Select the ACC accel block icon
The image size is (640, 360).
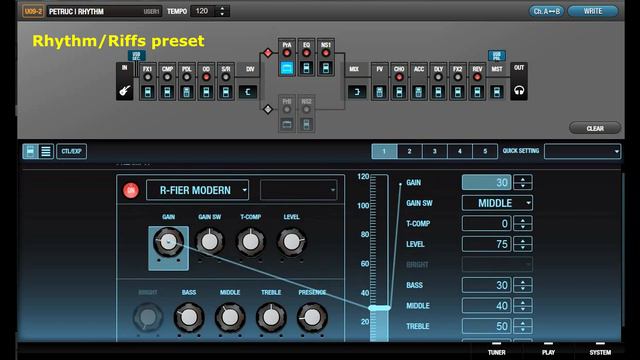pyautogui.click(x=419, y=92)
